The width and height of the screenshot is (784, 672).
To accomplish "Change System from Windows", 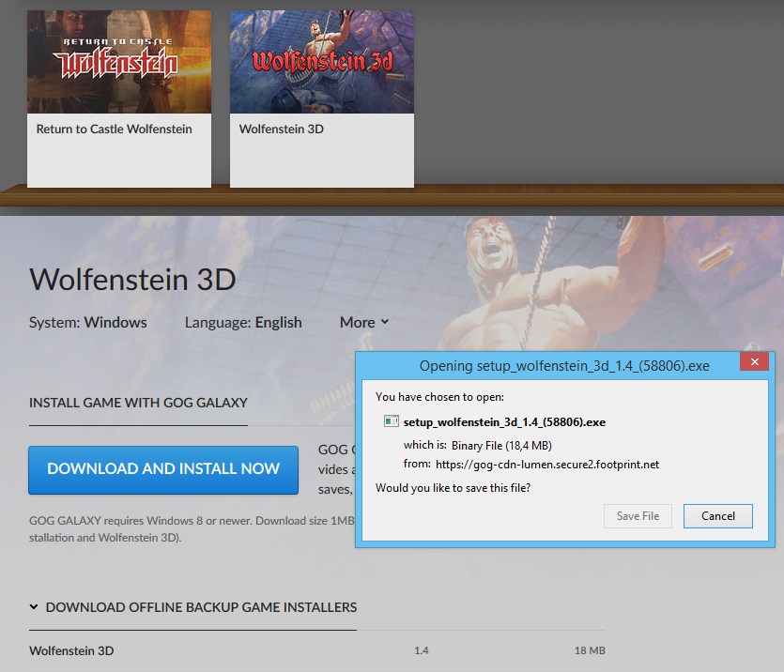I will click(88, 322).
